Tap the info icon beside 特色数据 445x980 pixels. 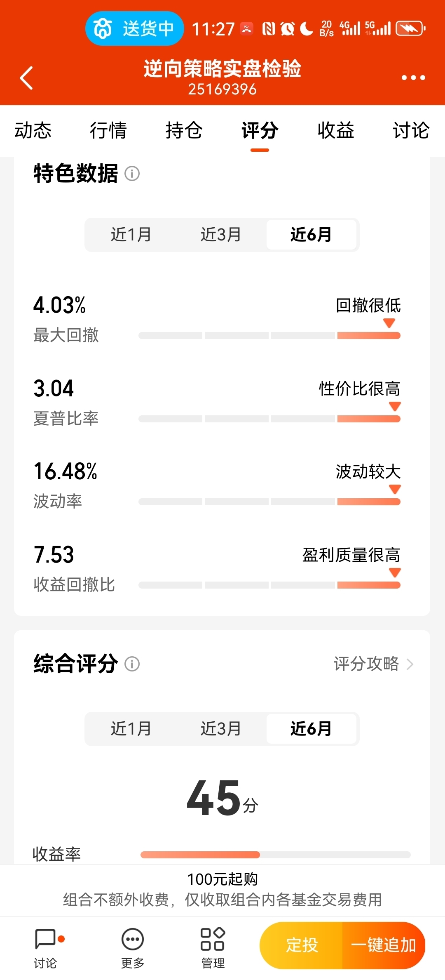pyautogui.click(x=132, y=173)
